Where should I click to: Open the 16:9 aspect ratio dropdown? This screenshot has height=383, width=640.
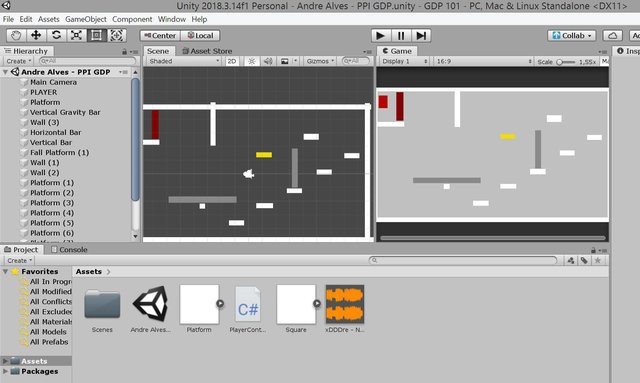pyautogui.click(x=484, y=61)
